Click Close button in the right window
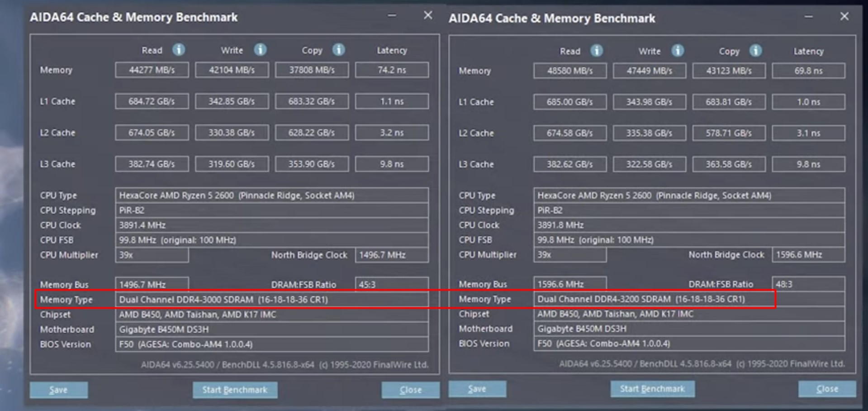This screenshot has height=411, width=868. coord(827,389)
